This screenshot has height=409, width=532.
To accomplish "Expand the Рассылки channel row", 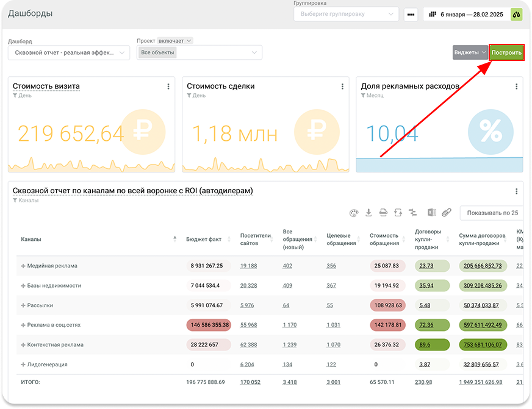I will [23, 305].
